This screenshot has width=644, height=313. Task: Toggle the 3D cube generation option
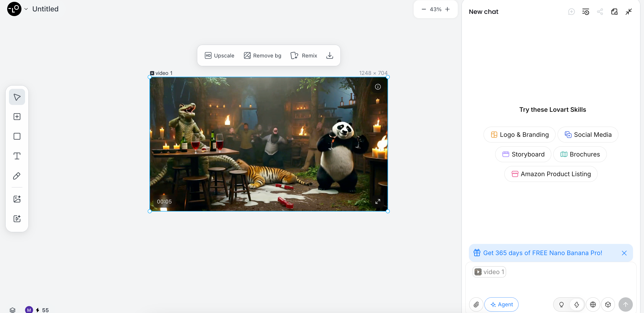point(608,305)
